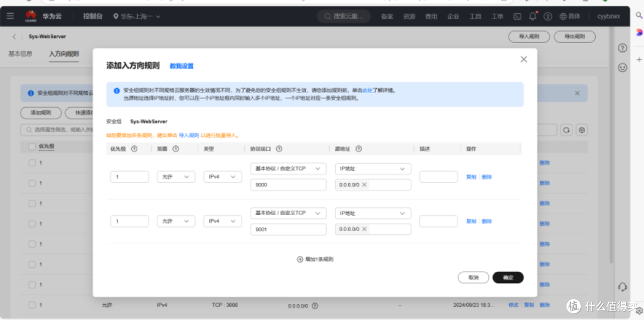Click the 导入规则 link in orange hint
The width and height of the screenshot is (644, 320).
point(189,135)
